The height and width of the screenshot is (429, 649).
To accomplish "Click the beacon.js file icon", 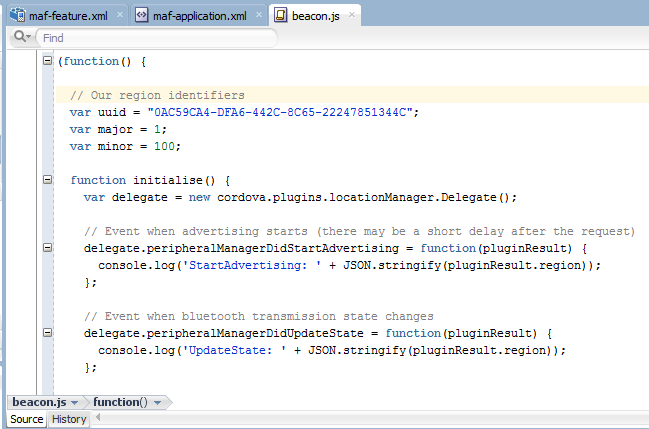I will 280,15.
